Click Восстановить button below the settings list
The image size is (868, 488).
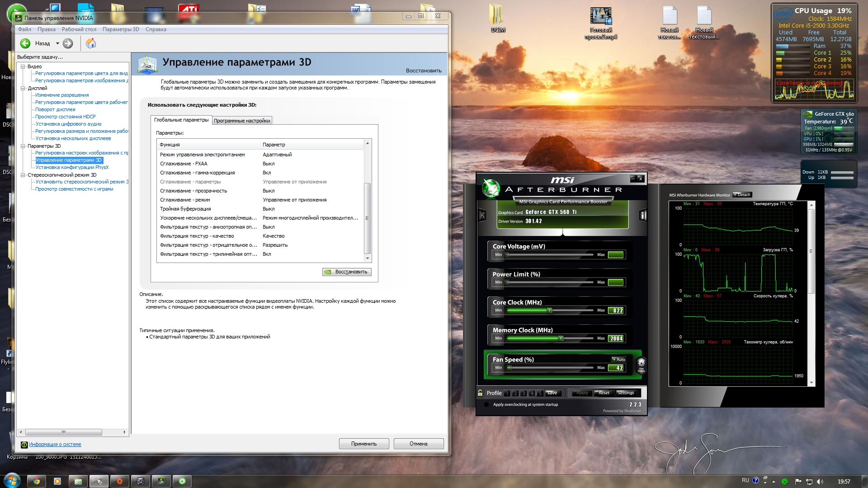click(x=347, y=272)
